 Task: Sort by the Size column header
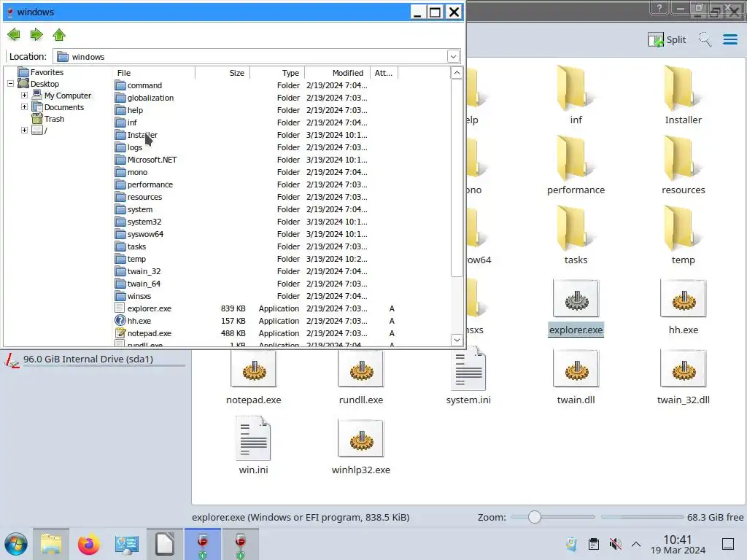click(x=222, y=73)
